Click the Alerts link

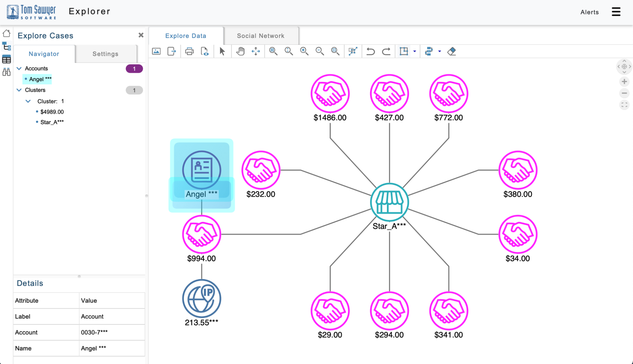click(589, 12)
